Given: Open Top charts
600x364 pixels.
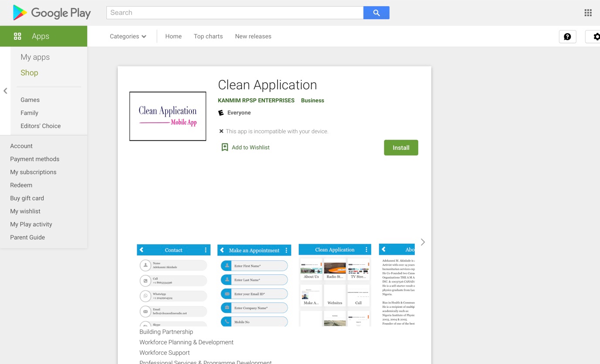Looking at the screenshot, I should (x=208, y=36).
